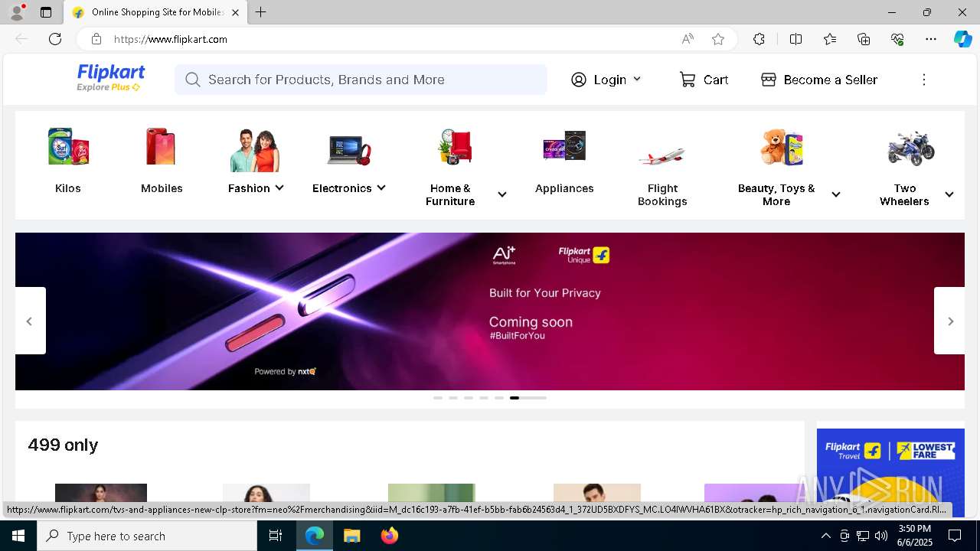Open File Explorer from taskbar
The height and width of the screenshot is (551, 980).
click(x=351, y=536)
